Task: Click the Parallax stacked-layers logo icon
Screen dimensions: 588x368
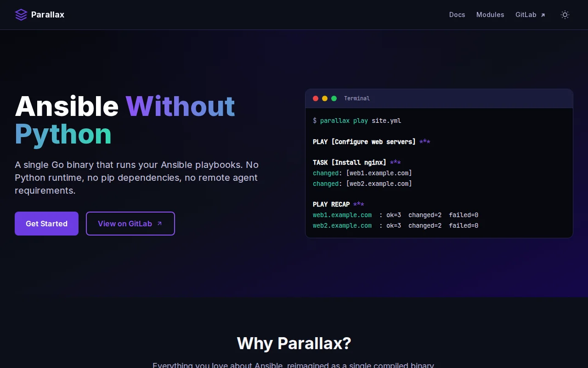Action: point(21,15)
